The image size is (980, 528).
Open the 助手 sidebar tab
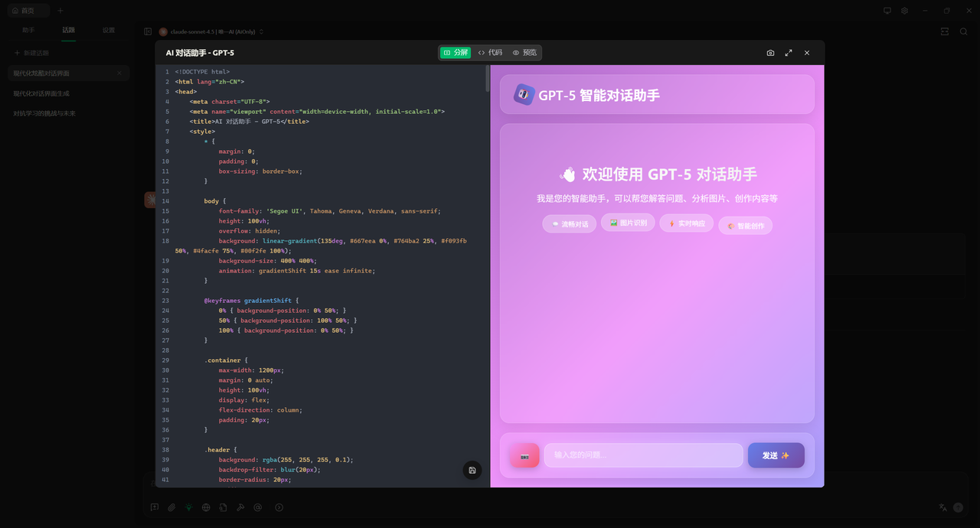click(28, 30)
